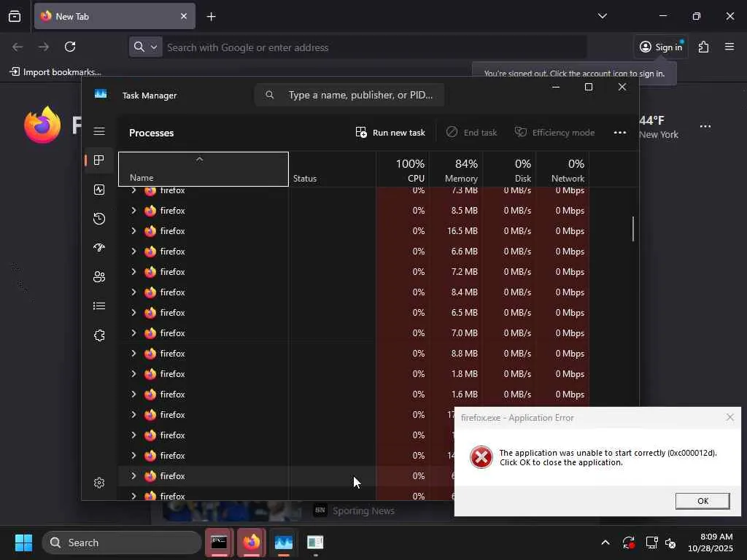Open Task Manager settings gear
The image size is (747, 560).
(x=99, y=483)
